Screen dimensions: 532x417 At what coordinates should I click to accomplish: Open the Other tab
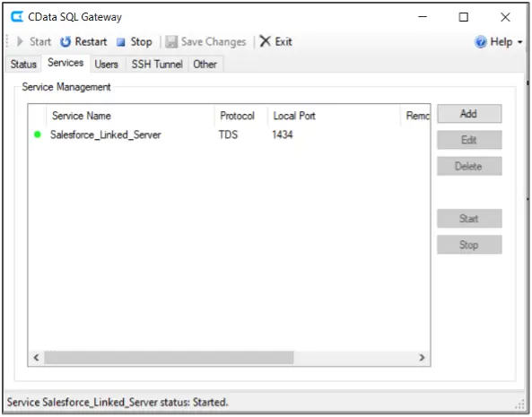(205, 64)
